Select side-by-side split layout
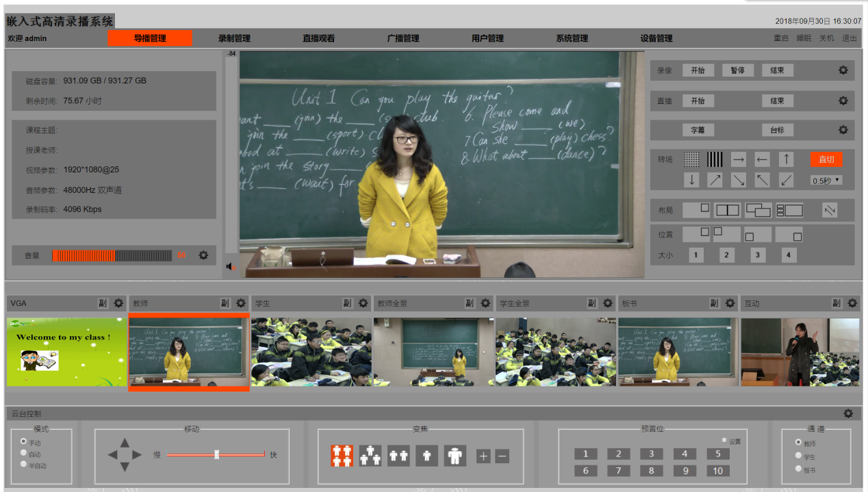The height and width of the screenshot is (492, 868). coord(727,210)
